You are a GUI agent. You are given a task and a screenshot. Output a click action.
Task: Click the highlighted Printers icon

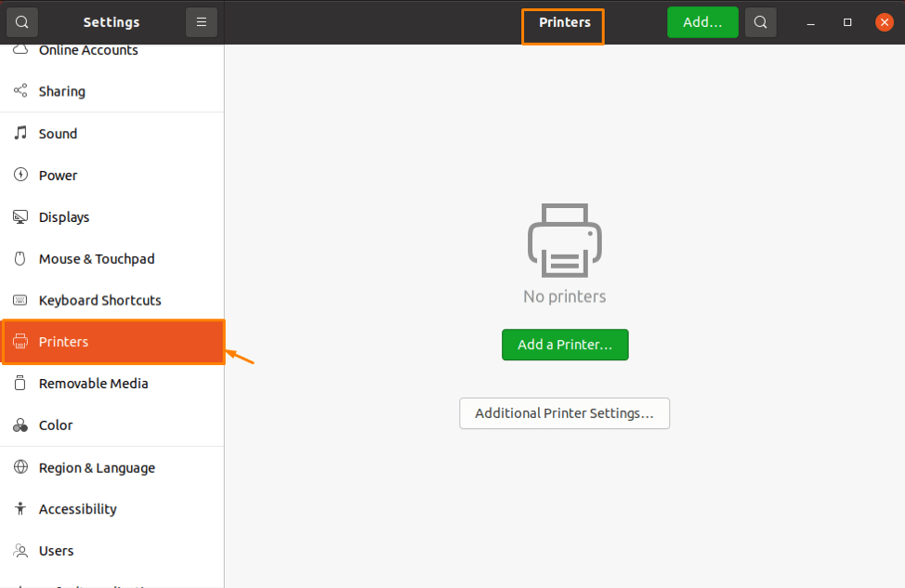click(20, 342)
